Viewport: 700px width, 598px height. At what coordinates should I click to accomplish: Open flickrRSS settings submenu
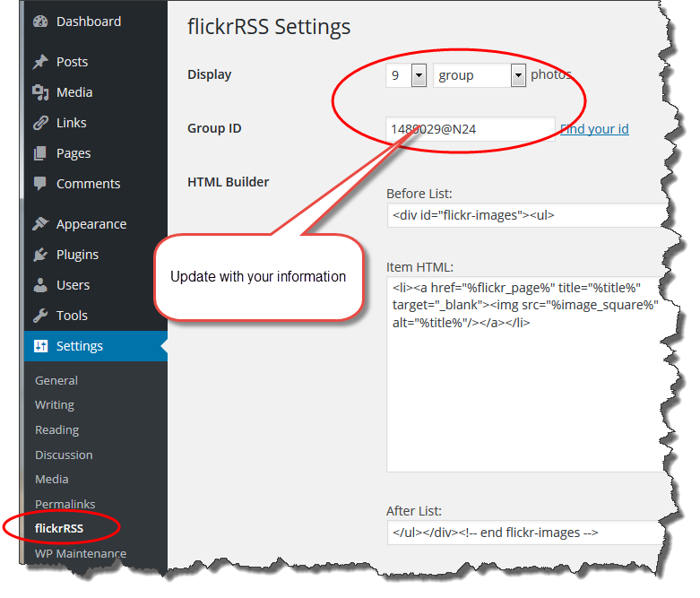(59, 528)
